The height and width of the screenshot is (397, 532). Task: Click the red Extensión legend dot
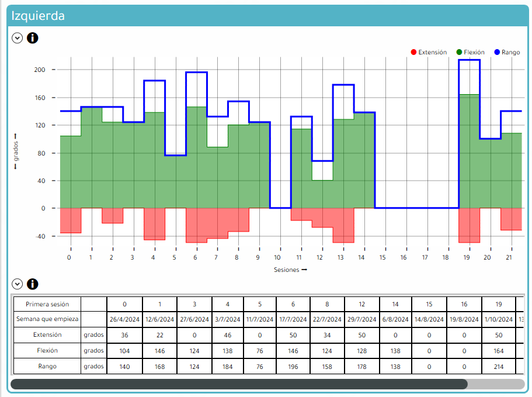pos(413,52)
